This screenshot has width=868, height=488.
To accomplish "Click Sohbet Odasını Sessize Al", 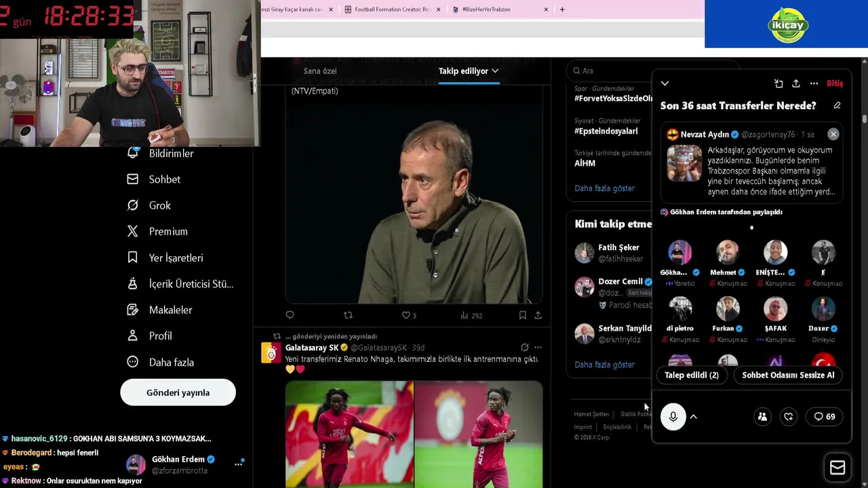I will click(788, 375).
